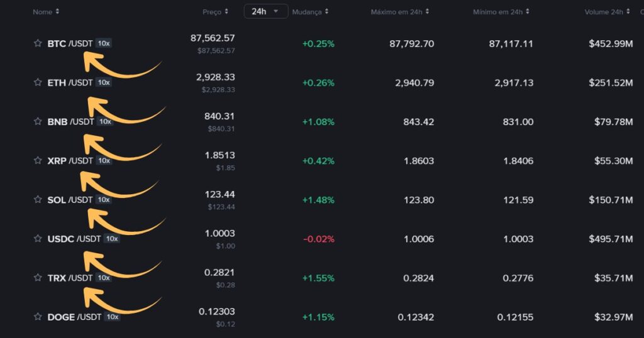Toggle the DOGE/USDT favorite star

(x=38, y=317)
